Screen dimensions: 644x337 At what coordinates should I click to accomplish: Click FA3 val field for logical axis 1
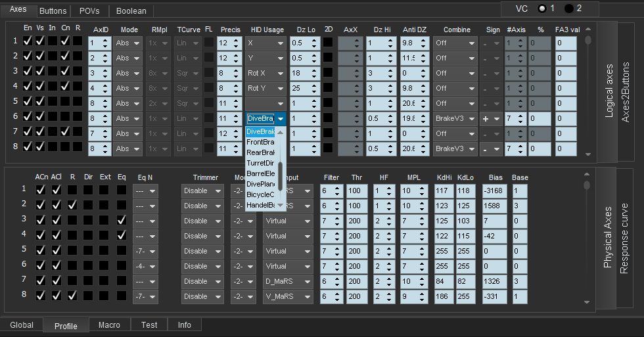566,43
